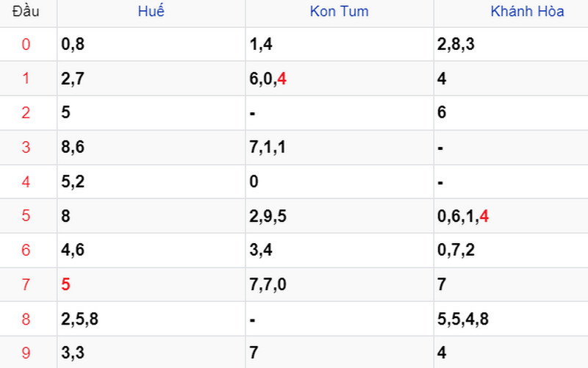This screenshot has width=588, height=368.
Task: Click the Khánh Hòa cell showing 2,8,3
Action: [511, 44]
